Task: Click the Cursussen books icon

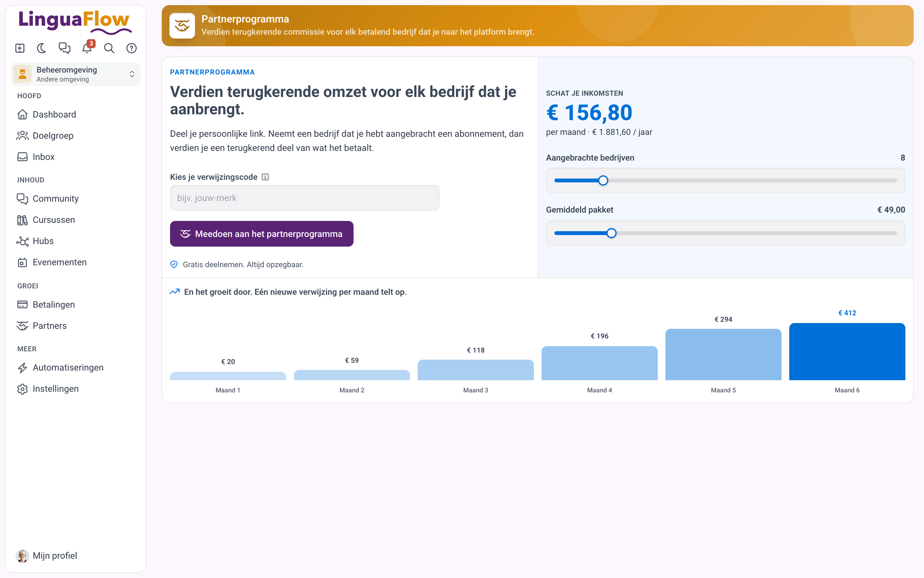Action: point(22,220)
